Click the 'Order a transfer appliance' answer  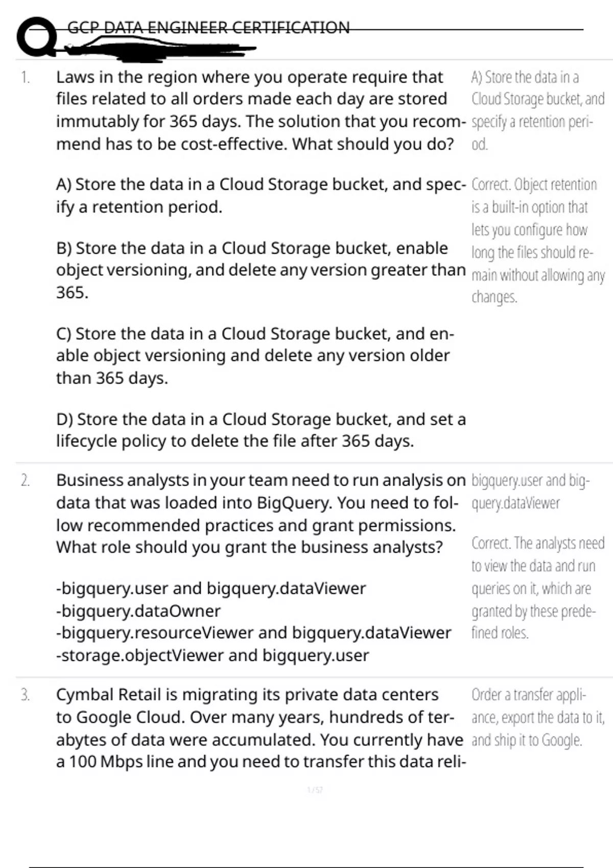(x=537, y=717)
